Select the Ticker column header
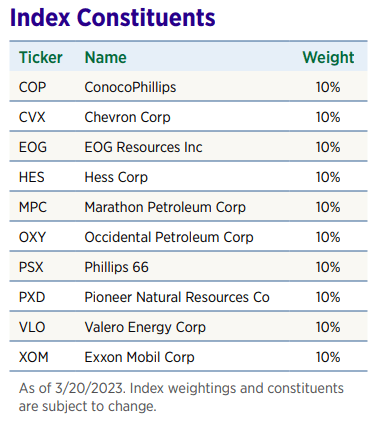379x421 pixels. click(x=41, y=57)
